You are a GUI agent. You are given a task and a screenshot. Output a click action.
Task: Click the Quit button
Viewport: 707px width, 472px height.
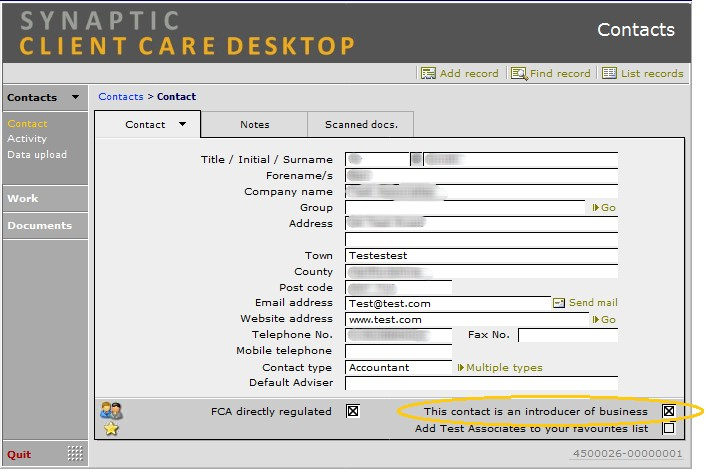[x=19, y=454]
